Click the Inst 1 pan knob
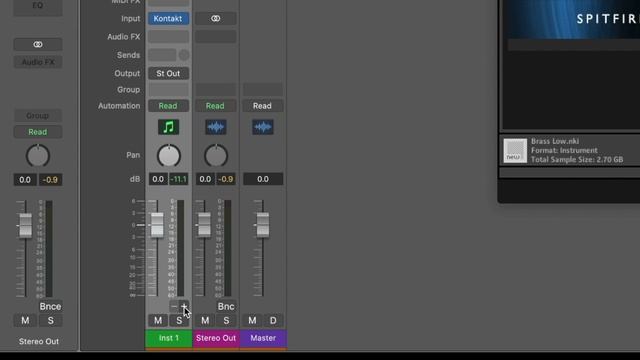 click(169, 156)
